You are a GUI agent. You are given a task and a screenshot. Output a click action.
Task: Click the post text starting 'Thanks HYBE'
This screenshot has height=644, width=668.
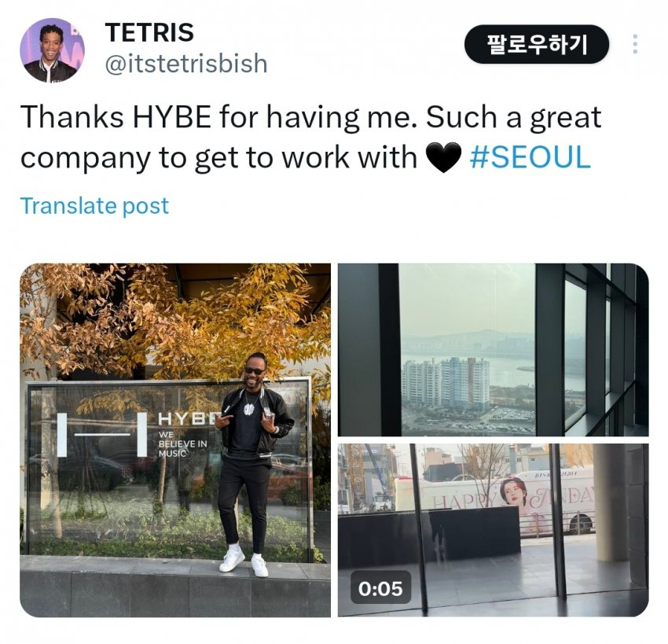tap(311, 137)
